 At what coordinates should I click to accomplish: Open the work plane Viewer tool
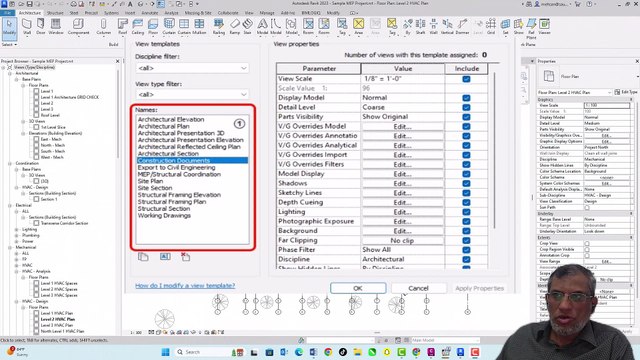544,27
